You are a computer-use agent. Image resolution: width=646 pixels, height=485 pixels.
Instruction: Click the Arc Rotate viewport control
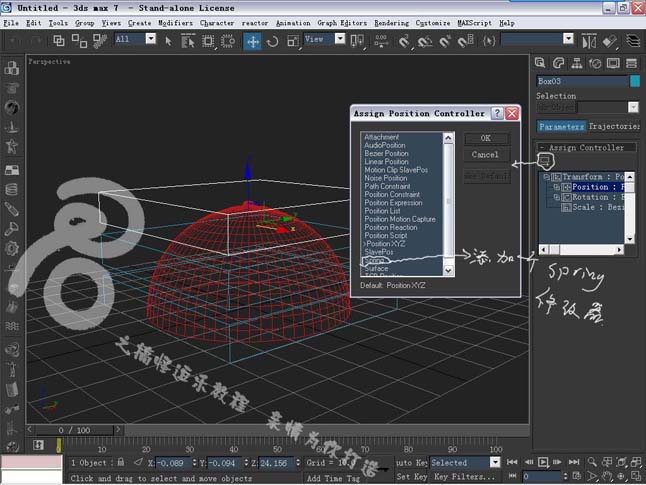pos(621,476)
